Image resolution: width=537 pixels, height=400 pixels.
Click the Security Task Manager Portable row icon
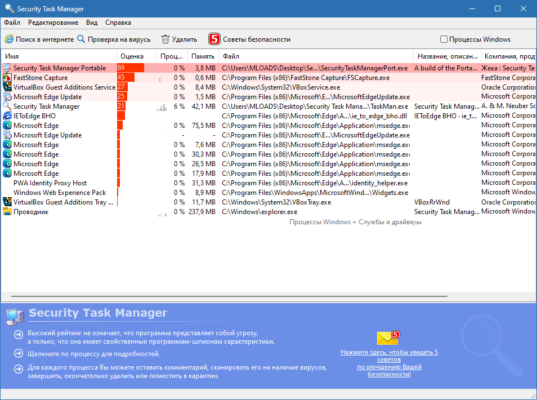(x=7, y=68)
